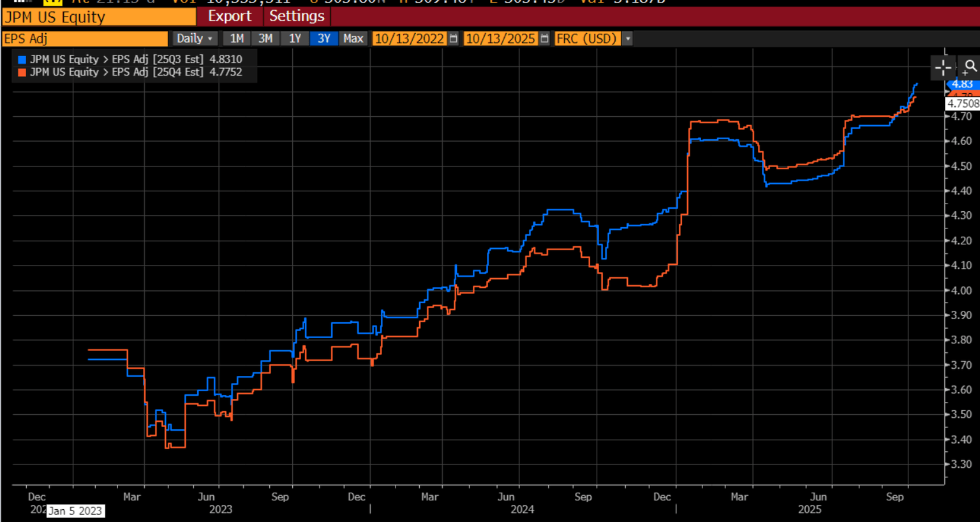The width and height of the screenshot is (980, 522).
Task: Click the Jan 5 2023 date marker
Action: 76,511
